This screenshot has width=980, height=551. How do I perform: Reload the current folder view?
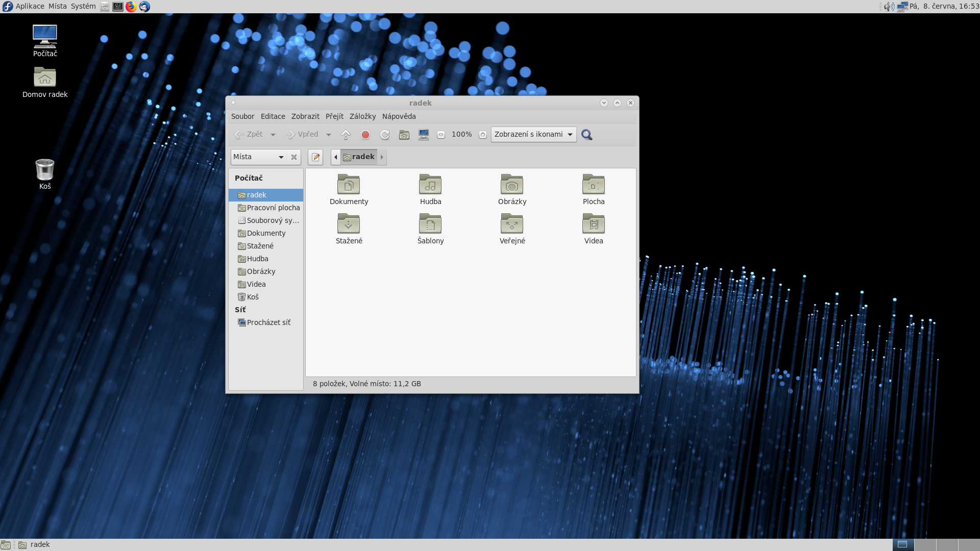click(x=385, y=135)
